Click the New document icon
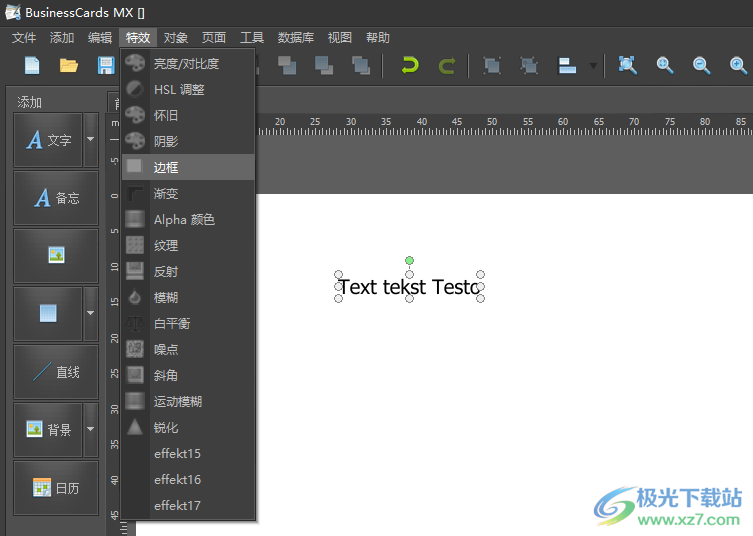 tap(32, 65)
